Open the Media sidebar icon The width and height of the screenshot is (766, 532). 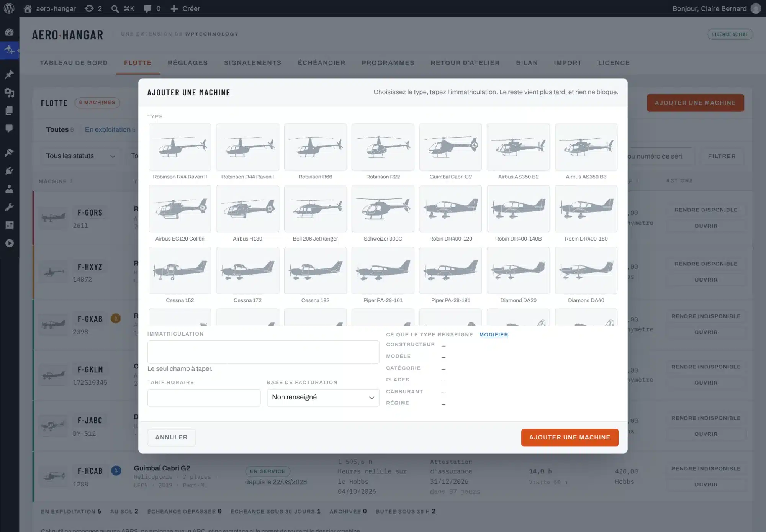pyautogui.click(x=9, y=92)
